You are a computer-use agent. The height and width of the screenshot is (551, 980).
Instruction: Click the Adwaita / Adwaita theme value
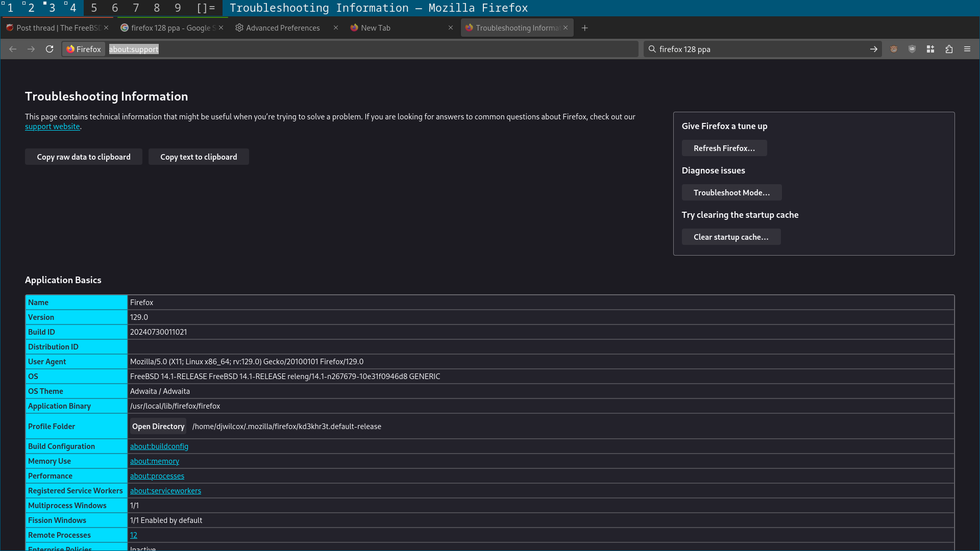pos(160,391)
